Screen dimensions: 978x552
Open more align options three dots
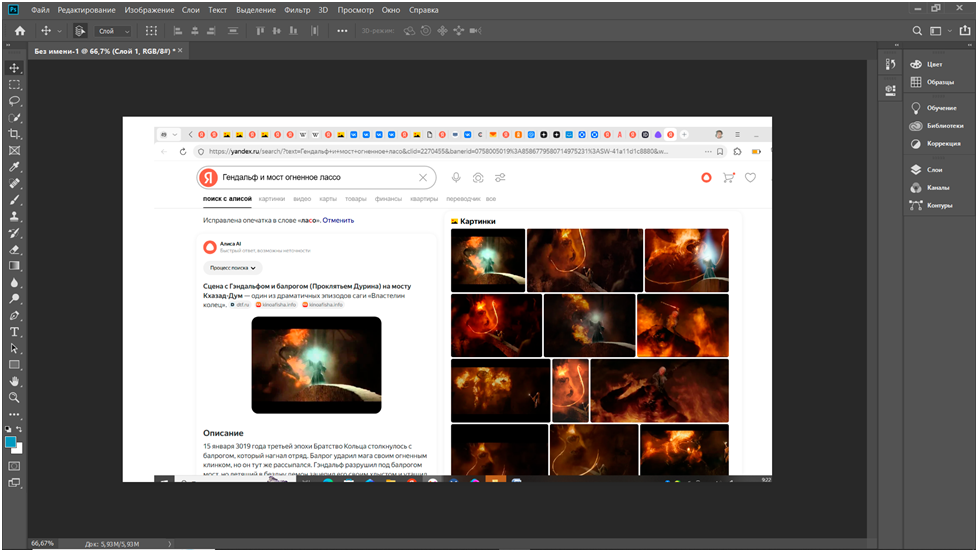coord(342,31)
